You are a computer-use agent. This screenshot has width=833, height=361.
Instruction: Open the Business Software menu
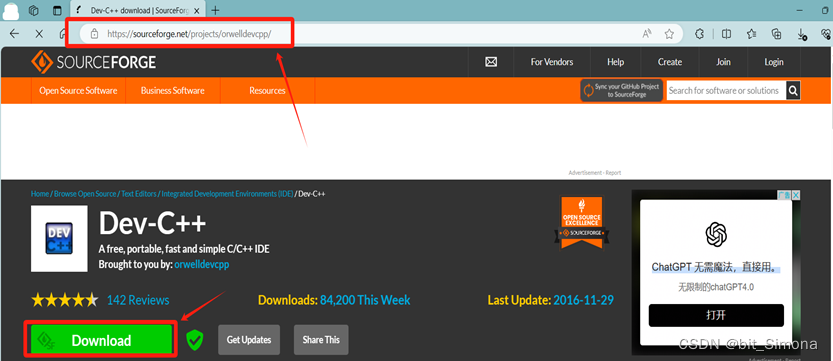(x=173, y=90)
